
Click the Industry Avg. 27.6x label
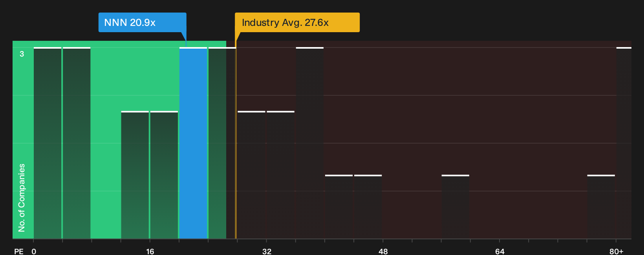(297, 22)
